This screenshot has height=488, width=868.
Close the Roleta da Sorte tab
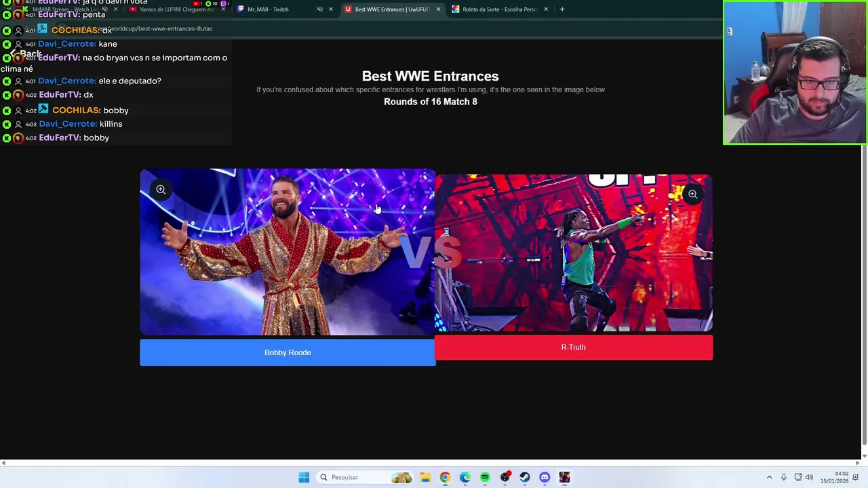(546, 9)
